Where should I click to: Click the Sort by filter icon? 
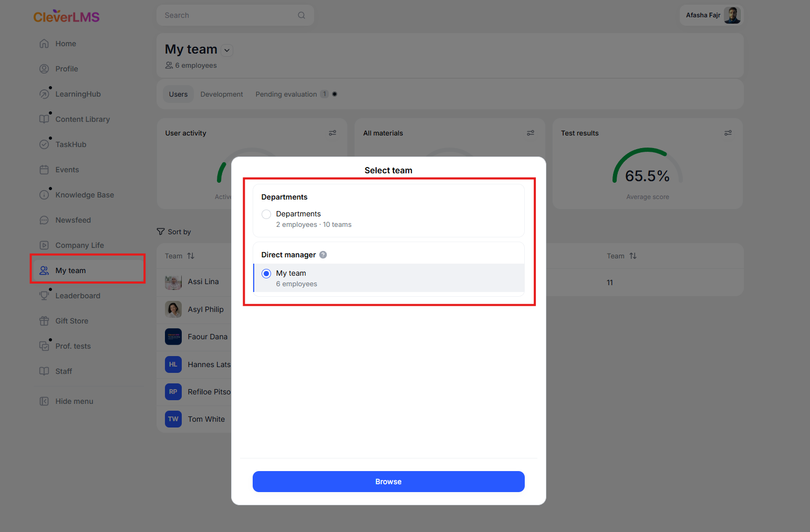[x=161, y=232]
